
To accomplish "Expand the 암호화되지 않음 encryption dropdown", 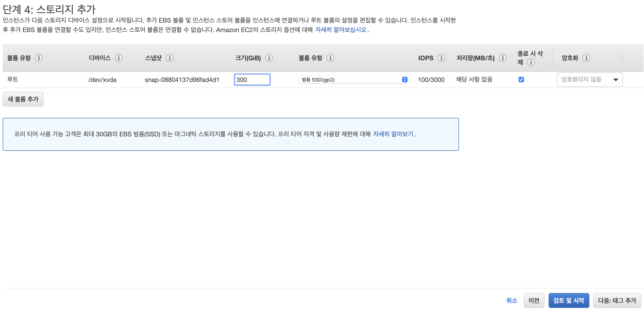I will (589, 79).
